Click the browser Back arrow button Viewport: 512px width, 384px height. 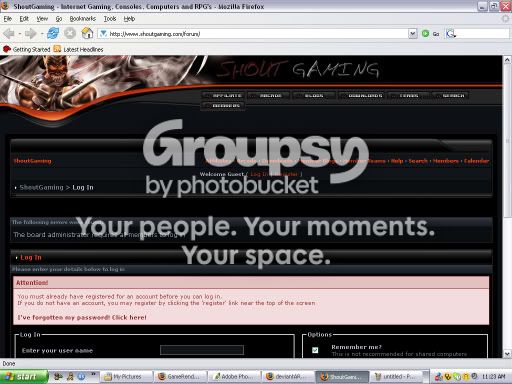click(9, 33)
